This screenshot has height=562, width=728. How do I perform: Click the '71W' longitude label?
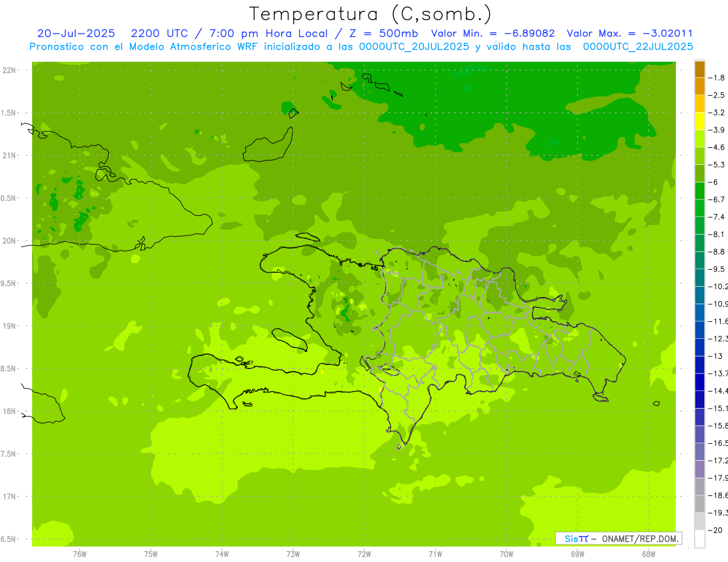coord(435,554)
